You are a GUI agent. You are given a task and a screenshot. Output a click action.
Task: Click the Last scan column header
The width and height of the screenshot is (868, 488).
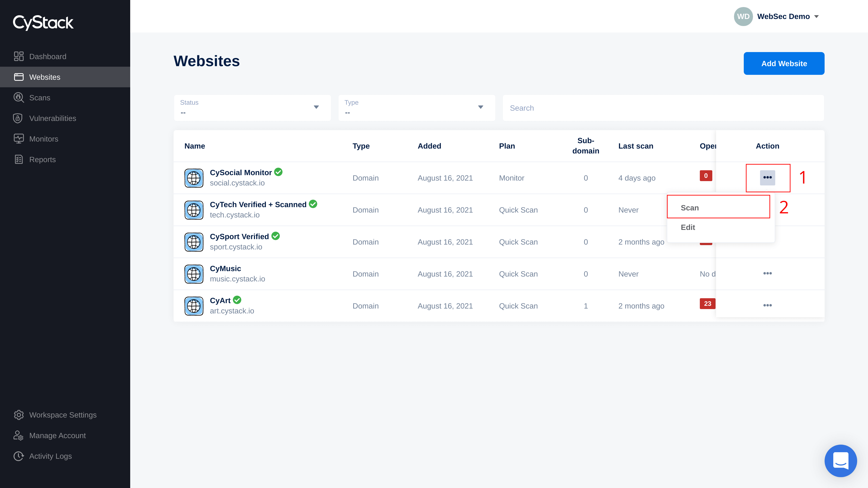pyautogui.click(x=636, y=146)
